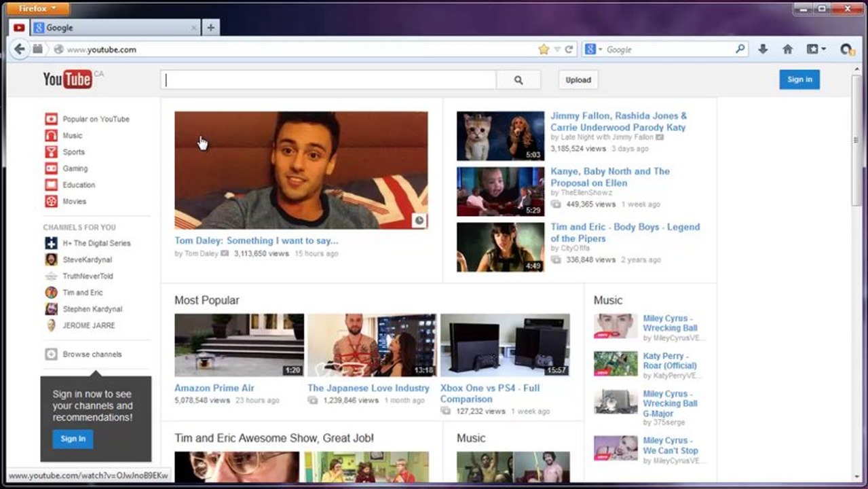This screenshot has height=489, width=868.
Task: Click pinned YouTube tab icon
Action: pos(19,28)
